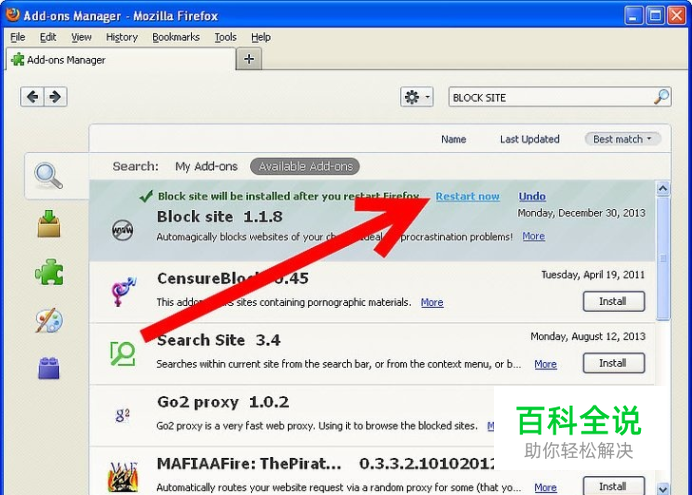Click the magnifier icon in search box
This screenshot has height=495, width=692.
tap(661, 97)
